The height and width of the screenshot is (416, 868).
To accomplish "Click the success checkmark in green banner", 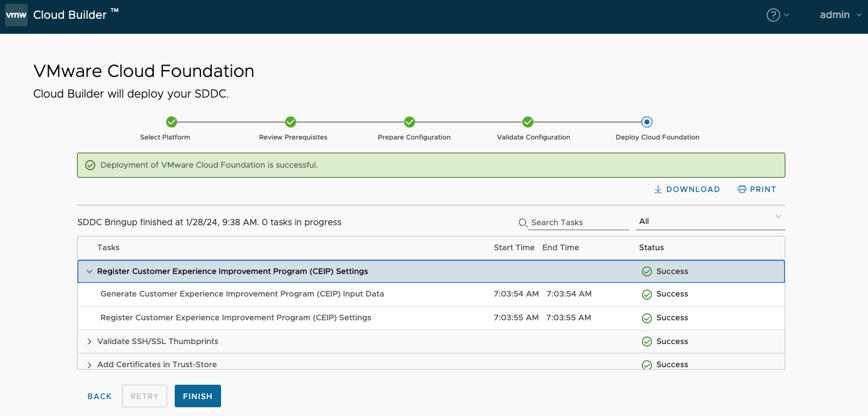I will click(90, 165).
